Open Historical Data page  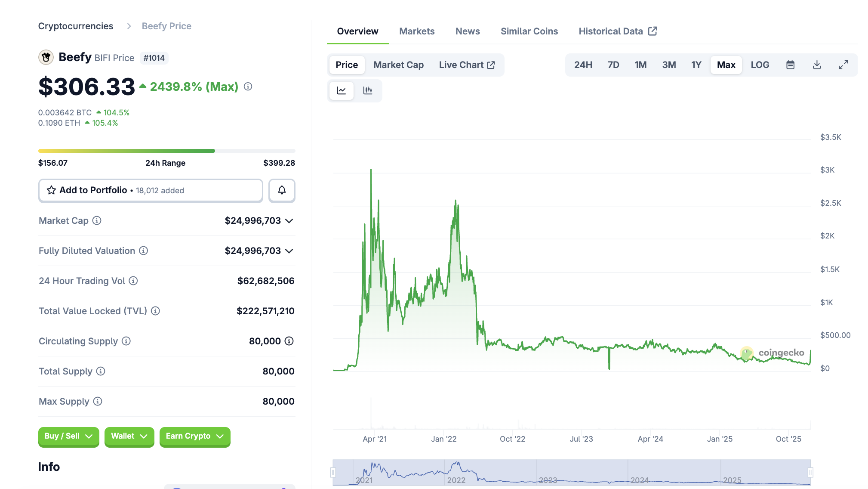(611, 31)
